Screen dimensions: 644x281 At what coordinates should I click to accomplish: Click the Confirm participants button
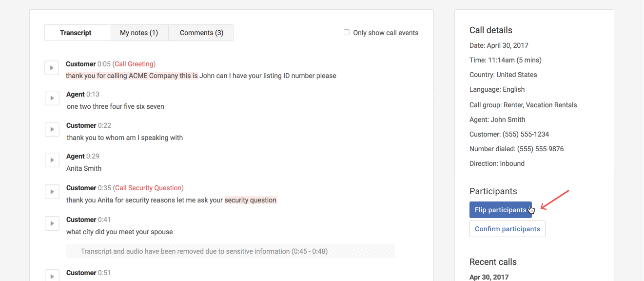tap(507, 229)
